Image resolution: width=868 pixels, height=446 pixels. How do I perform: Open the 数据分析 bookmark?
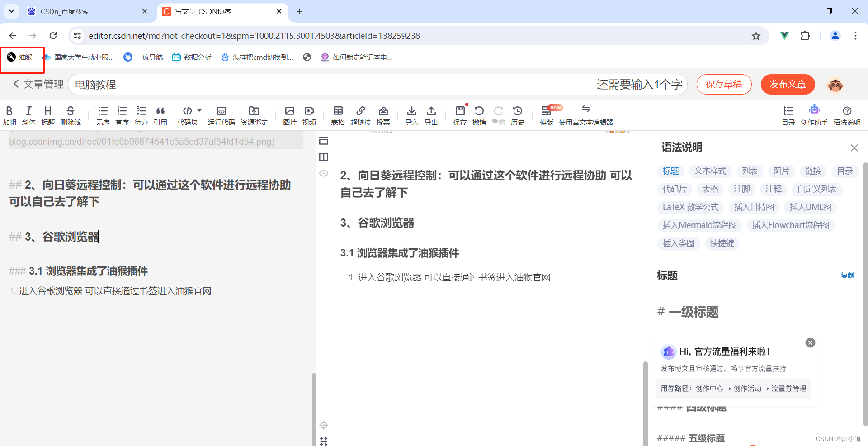point(192,57)
